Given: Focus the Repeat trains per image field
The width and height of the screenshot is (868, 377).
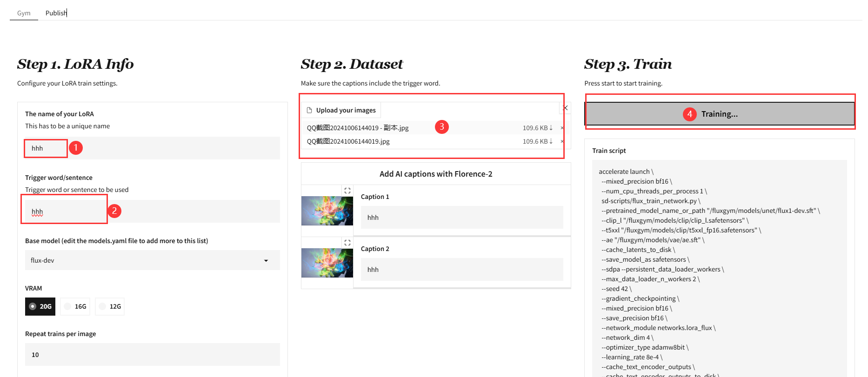Looking at the screenshot, I should [152, 355].
